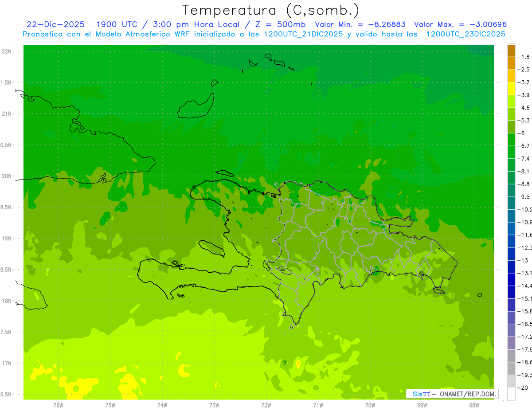The height and width of the screenshot is (411, 532).
Task: Select the date text "22-Dic-2025"
Action: click(55, 24)
